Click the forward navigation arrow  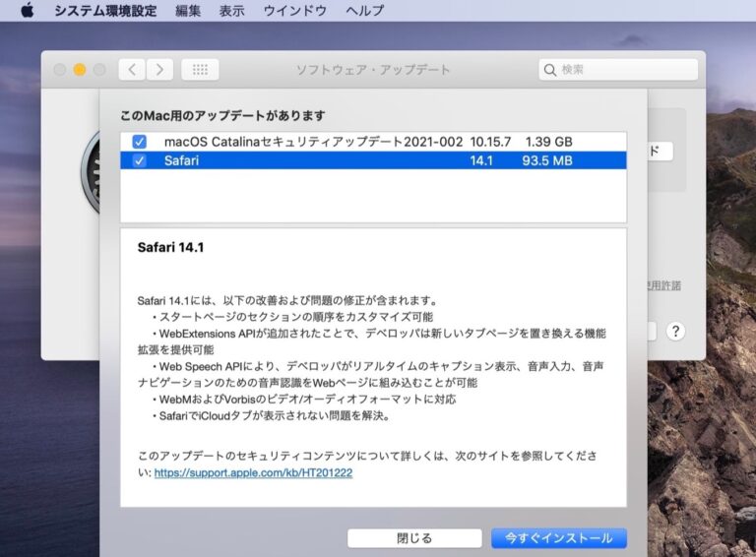[x=159, y=70]
